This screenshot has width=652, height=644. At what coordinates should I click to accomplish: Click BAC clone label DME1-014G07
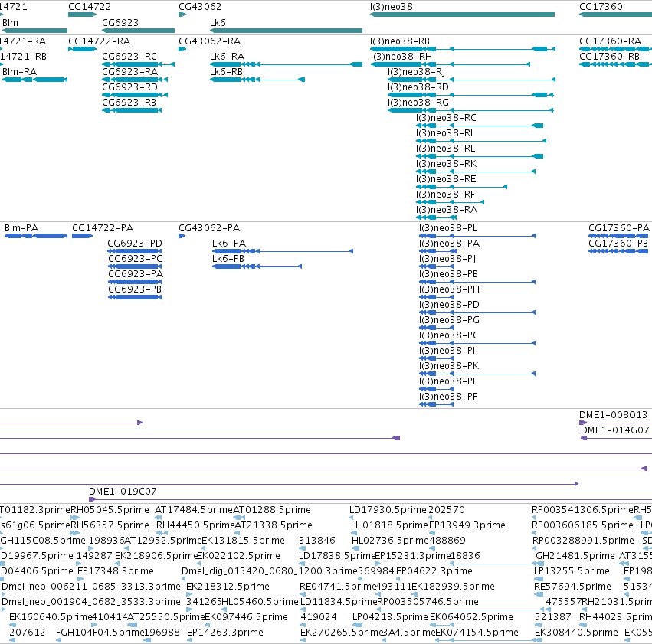coord(615,430)
